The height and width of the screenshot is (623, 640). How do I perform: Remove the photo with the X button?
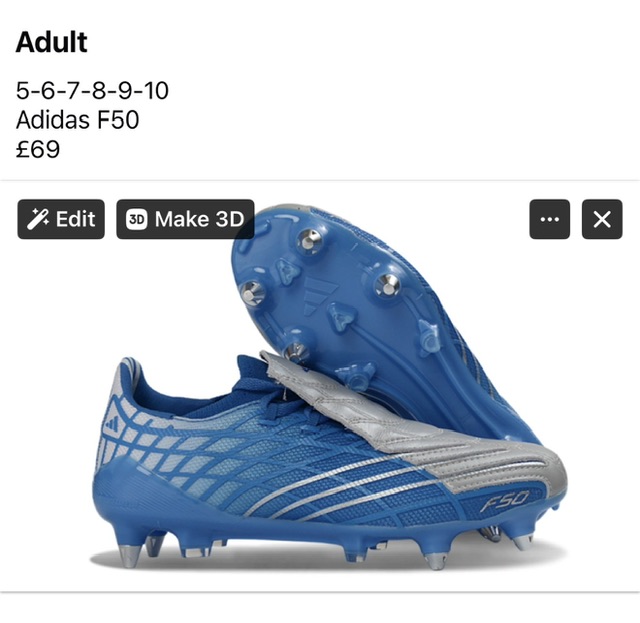pyautogui.click(x=602, y=219)
